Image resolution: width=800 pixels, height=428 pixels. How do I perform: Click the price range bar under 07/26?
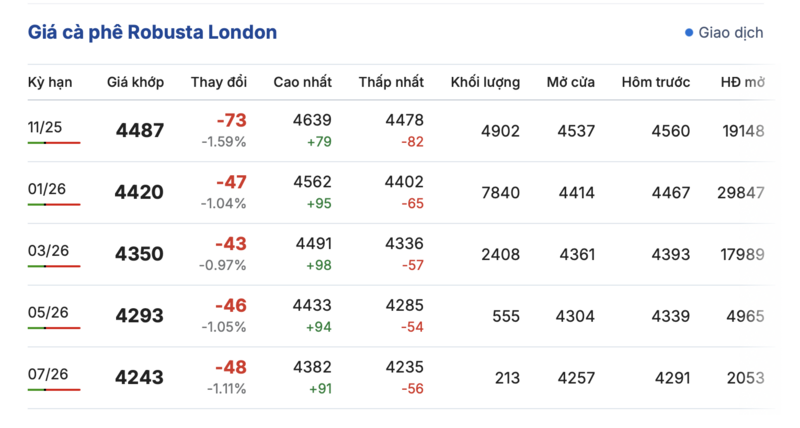tap(54, 390)
